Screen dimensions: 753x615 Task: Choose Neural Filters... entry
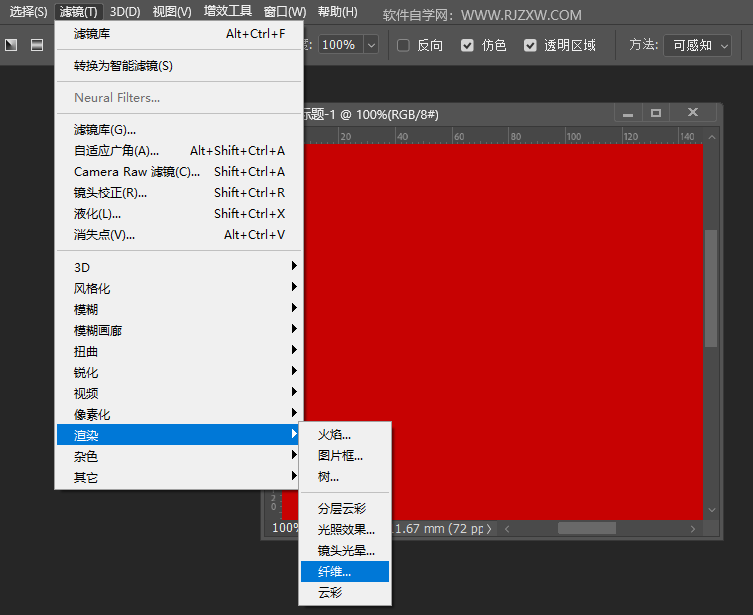point(179,98)
